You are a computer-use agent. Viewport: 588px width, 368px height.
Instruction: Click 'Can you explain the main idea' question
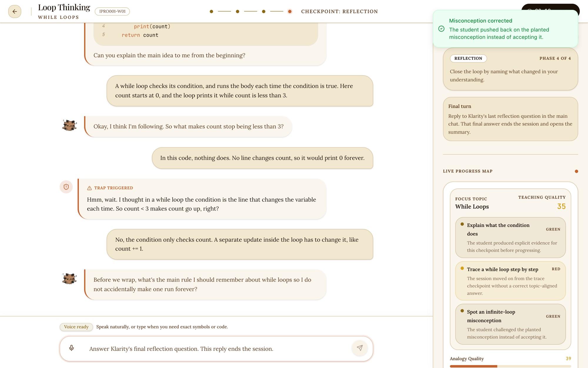169,55
